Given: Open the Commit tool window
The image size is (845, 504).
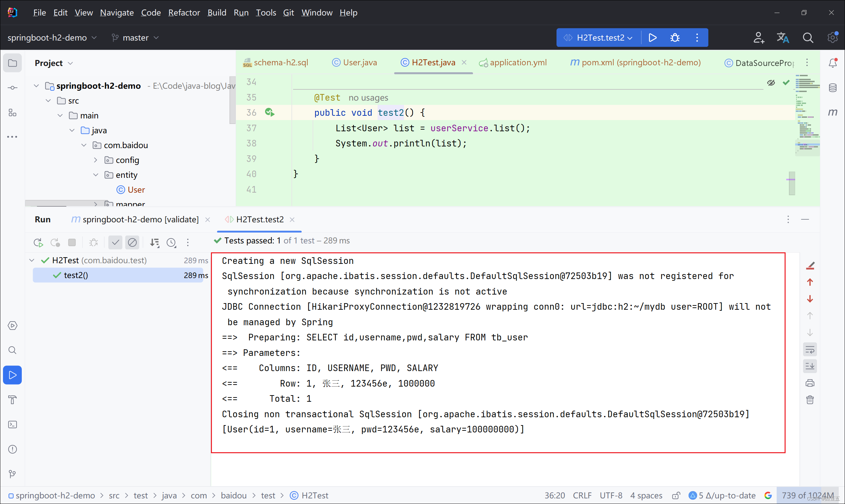Looking at the screenshot, I should pyautogui.click(x=12, y=88).
